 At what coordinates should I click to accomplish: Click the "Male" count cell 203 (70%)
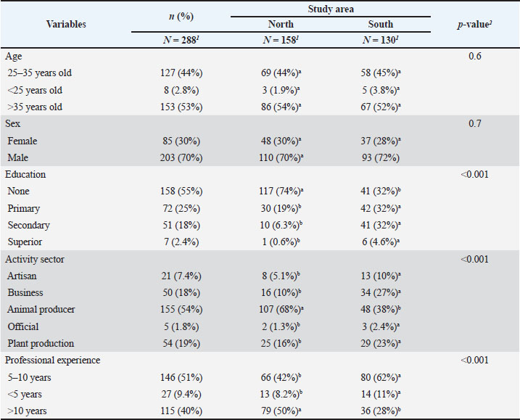pyautogui.click(x=181, y=157)
